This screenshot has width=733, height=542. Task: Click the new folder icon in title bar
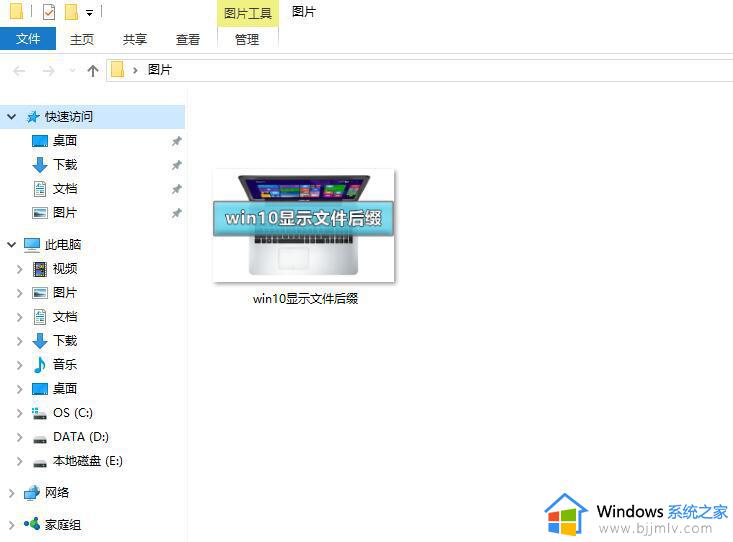(x=71, y=12)
